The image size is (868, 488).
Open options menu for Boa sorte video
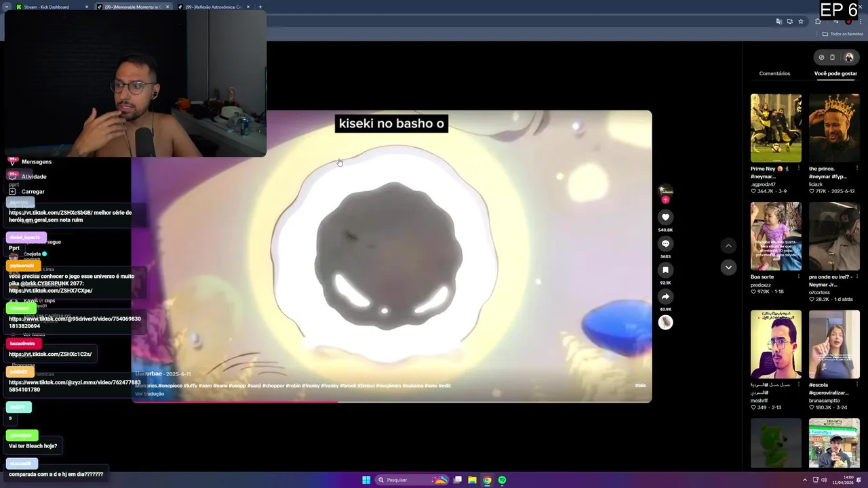coord(798,277)
